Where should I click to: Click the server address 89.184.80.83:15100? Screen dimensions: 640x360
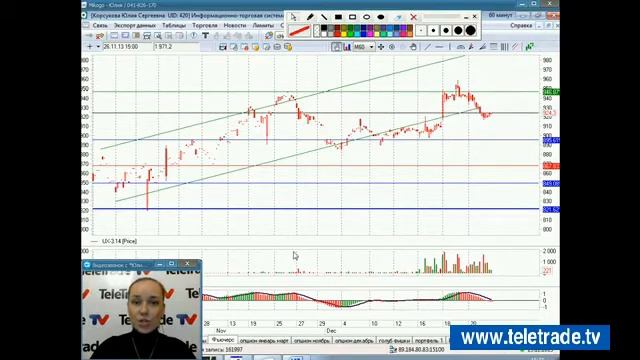(x=421, y=350)
